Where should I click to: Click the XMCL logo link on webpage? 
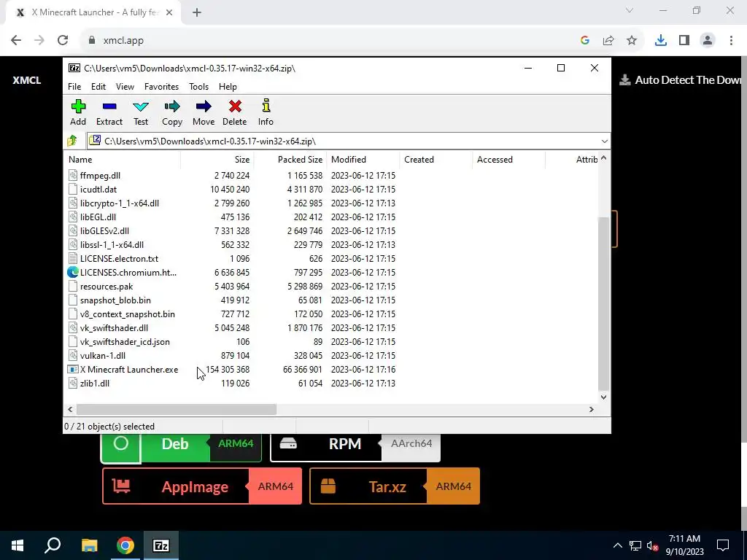(x=27, y=80)
